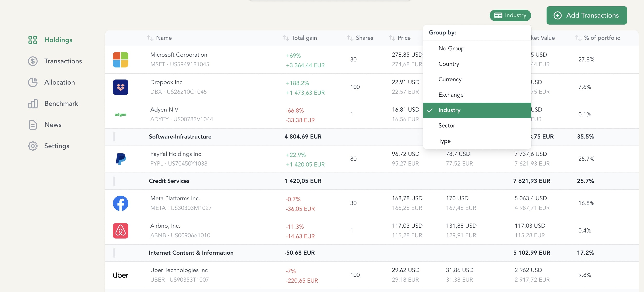Click the Adyen N.V logo
The height and width of the screenshot is (292, 644).
(x=121, y=115)
